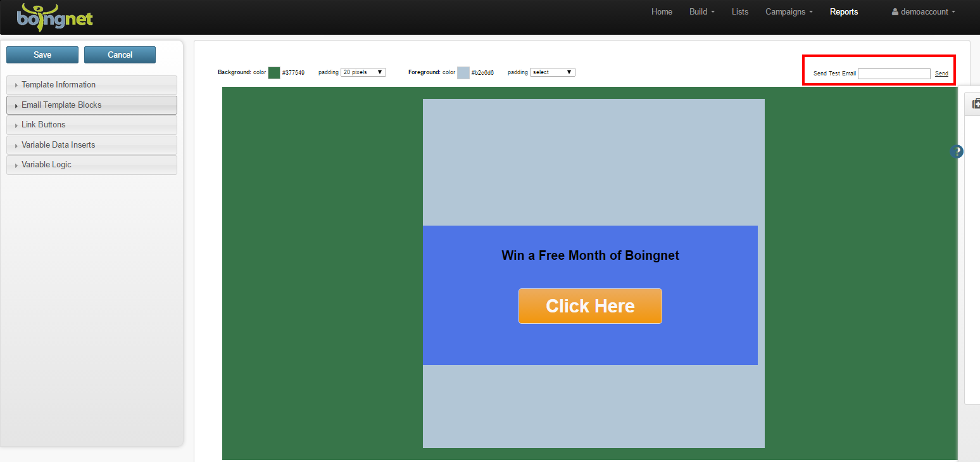
Task: Click the "Foreground:" label
Action: [424, 72]
